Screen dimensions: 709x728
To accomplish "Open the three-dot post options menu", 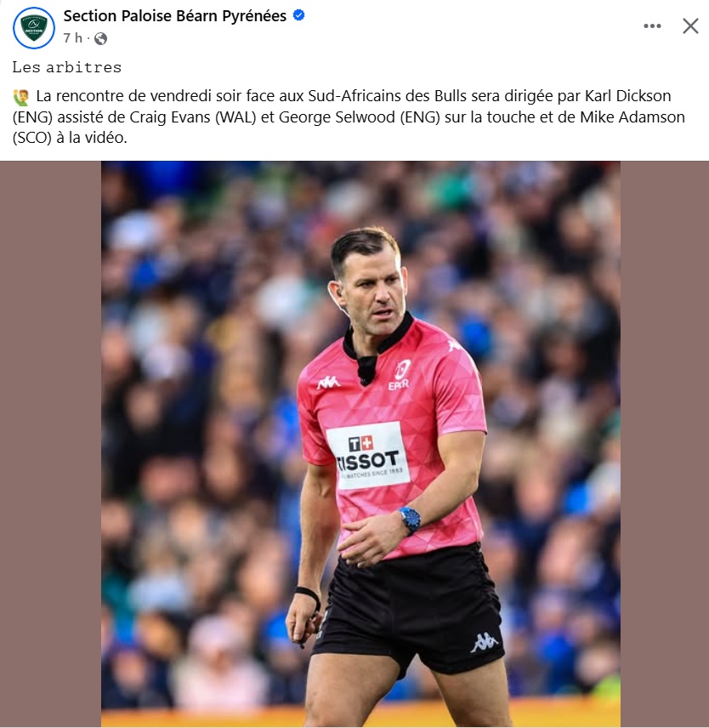I will tap(652, 26).
